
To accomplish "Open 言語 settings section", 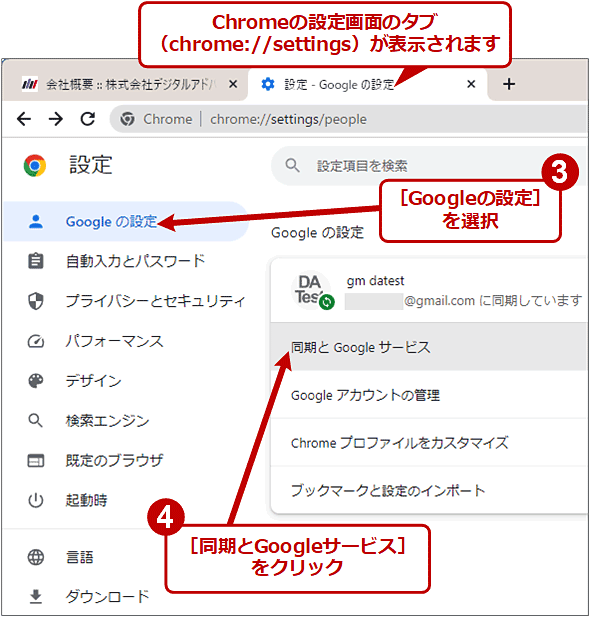I will (x=126, y=557).
